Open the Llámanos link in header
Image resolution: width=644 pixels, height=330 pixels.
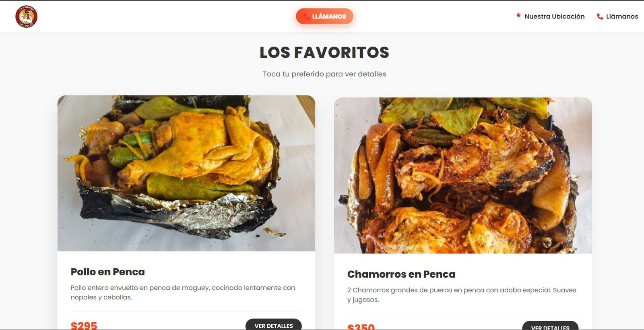click(x=617, y=16)
